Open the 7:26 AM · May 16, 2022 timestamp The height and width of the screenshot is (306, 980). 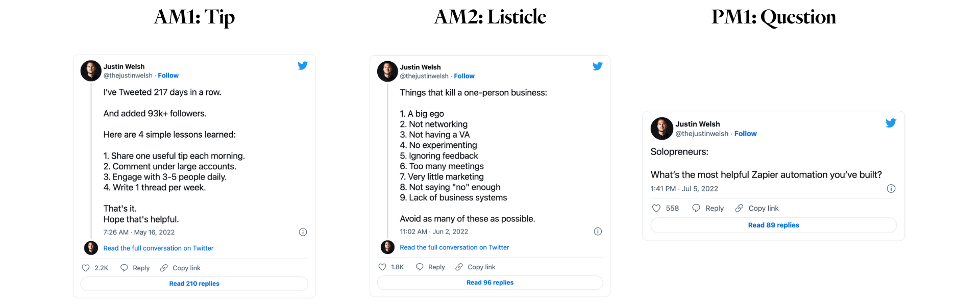click(139, 232)
